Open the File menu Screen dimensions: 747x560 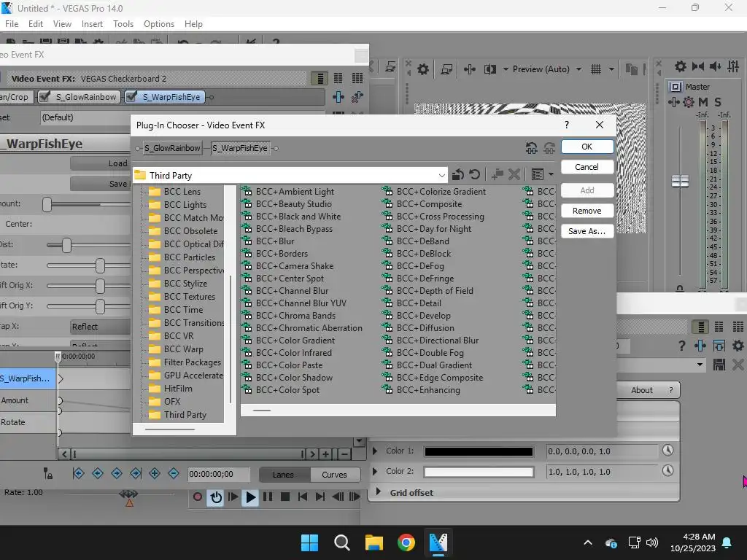click(x=12, y=24)
